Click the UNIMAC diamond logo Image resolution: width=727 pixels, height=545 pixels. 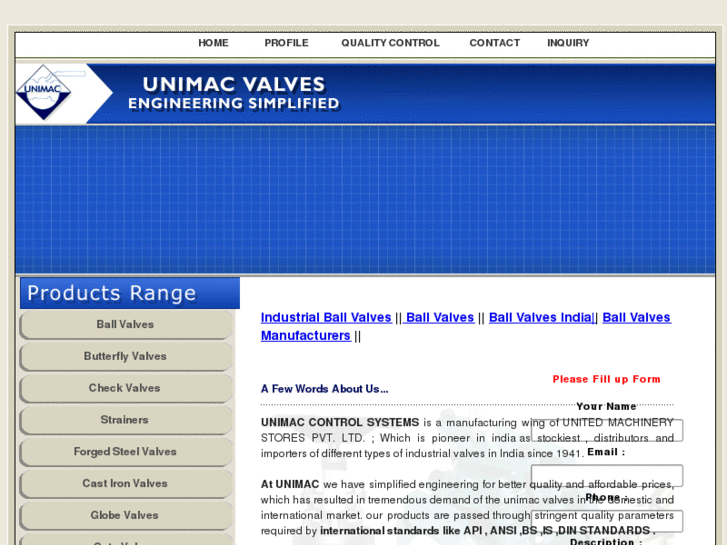(x=44, y=92)
